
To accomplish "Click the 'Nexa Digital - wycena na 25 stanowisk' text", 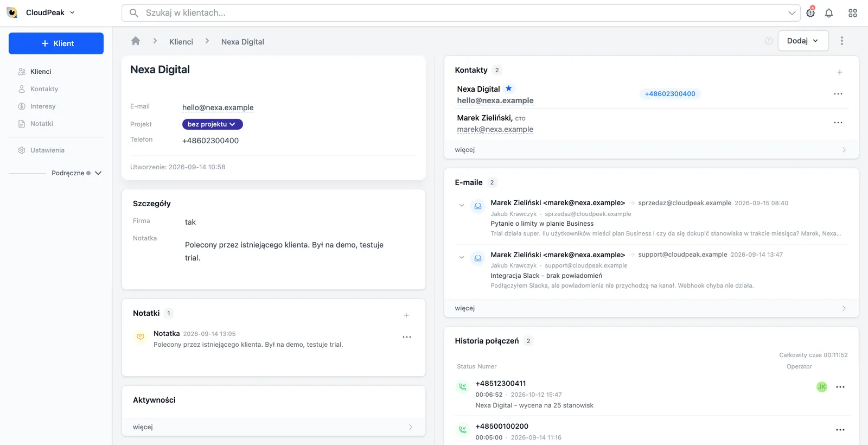I will 534,405.
